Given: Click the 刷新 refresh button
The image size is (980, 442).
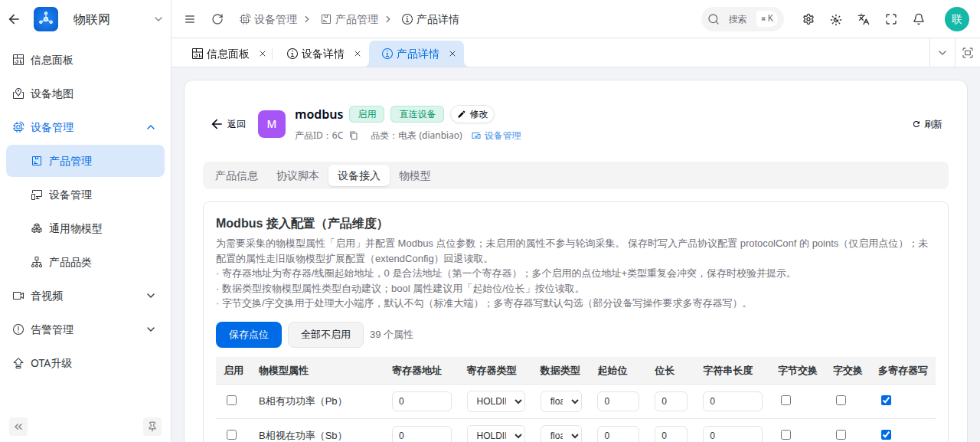Looking at the screenshot, I should coord(927,124).
